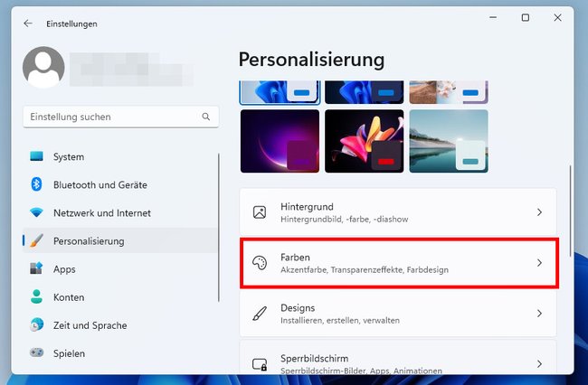The height and width of the screenshot is (385, 588).
Task: Click the Apps icon in sidebar
Action: click(x=36, y=268)
